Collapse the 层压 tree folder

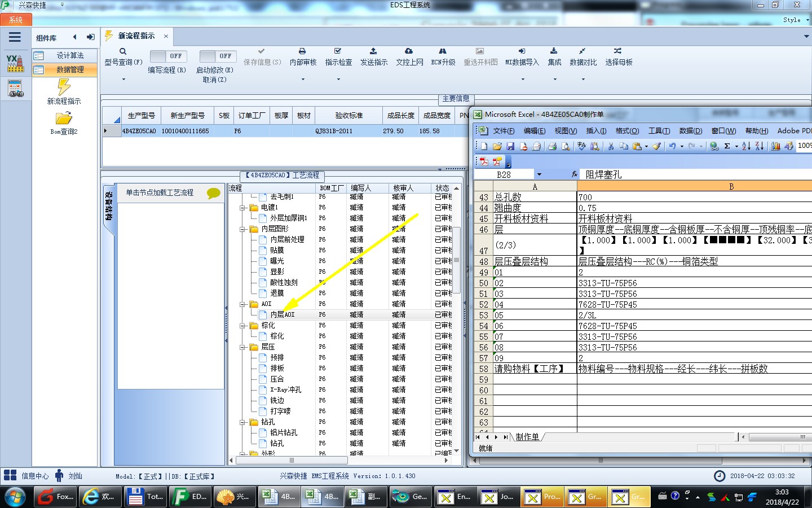pyautogui.click(x=242, y=347)
